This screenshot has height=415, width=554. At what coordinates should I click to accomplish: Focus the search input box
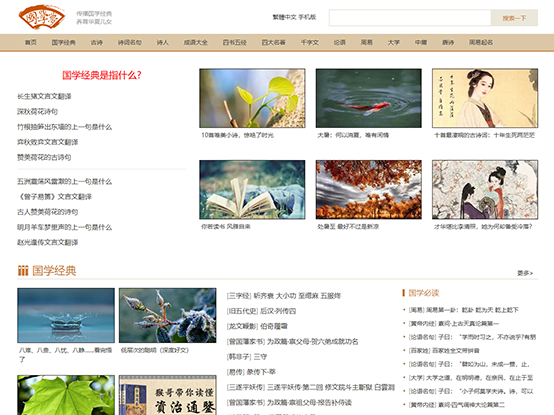410,18
